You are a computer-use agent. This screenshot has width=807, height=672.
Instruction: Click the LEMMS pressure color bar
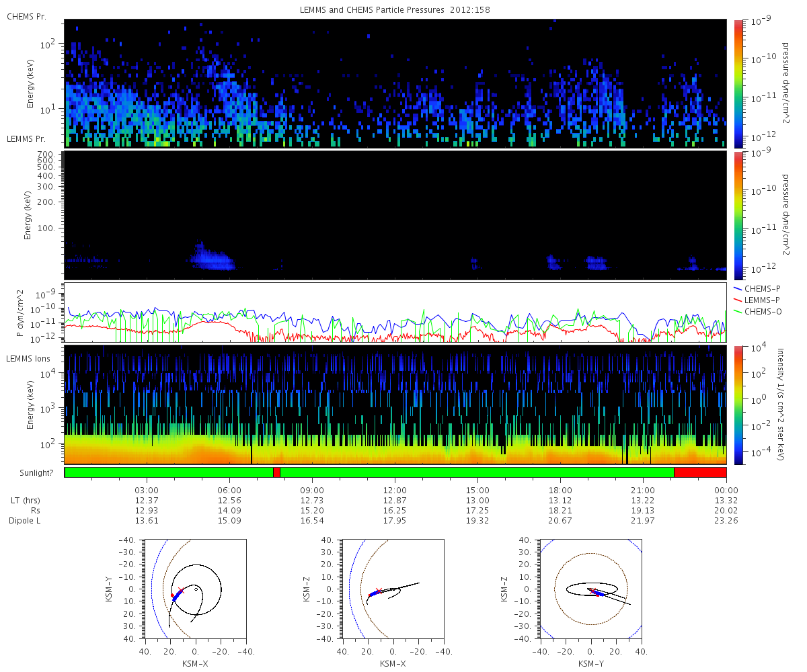click(738, 215)
